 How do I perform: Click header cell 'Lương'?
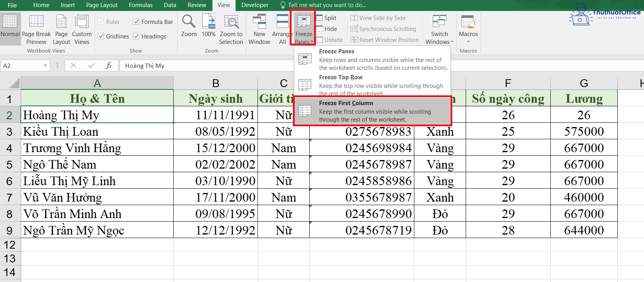coord(584,98)
